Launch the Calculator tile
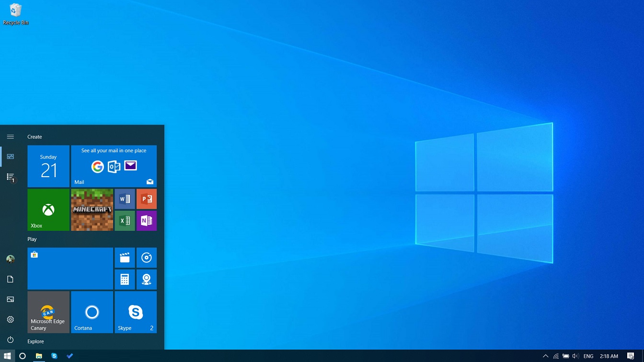Viewport: 644px width, 362px height. coord(125,279)
